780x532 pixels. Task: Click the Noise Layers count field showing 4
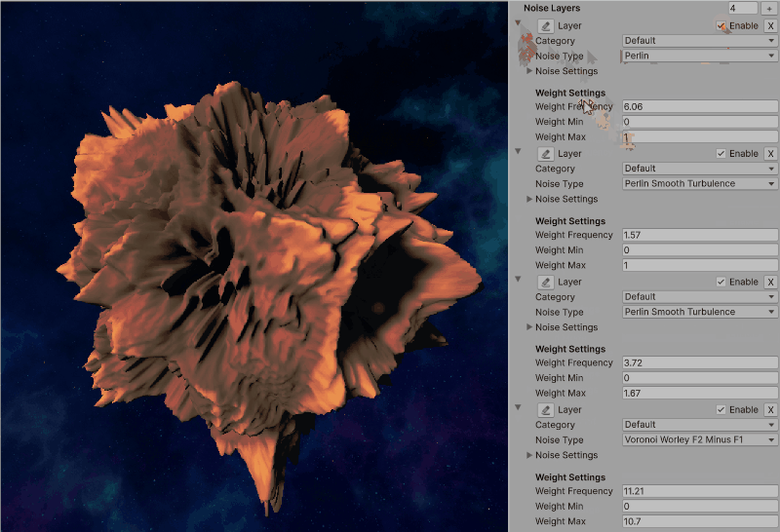coord(743,8)
